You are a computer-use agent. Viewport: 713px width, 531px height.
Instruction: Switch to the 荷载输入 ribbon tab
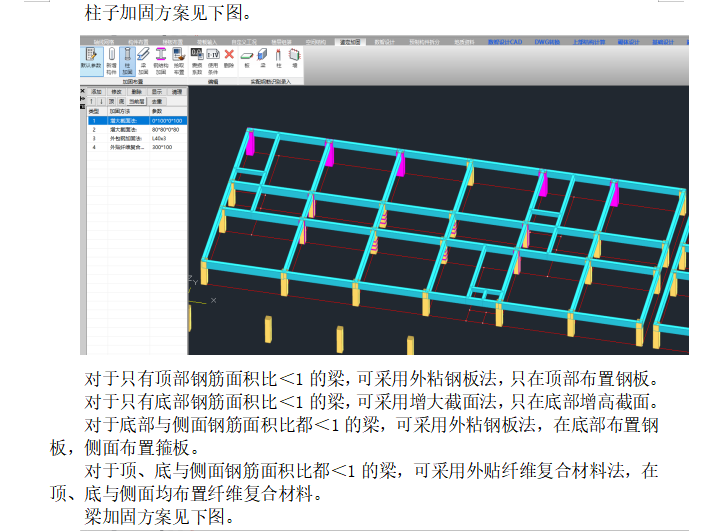207,42
